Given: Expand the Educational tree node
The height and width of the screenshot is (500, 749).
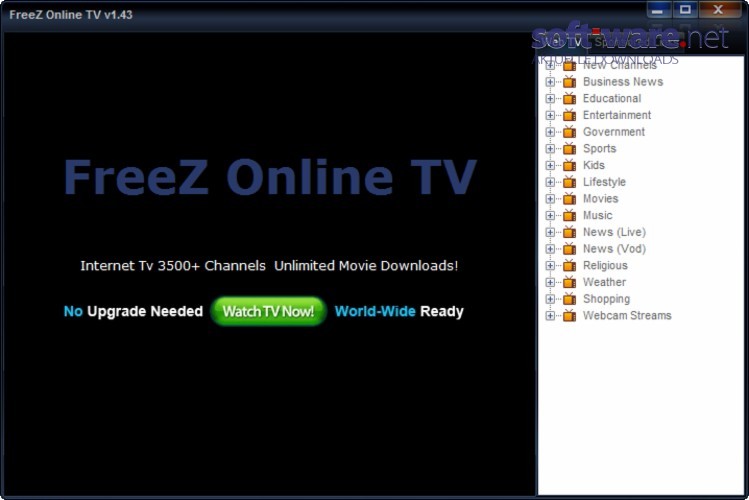Looking at the screenshot, I should tap(550, 99).
